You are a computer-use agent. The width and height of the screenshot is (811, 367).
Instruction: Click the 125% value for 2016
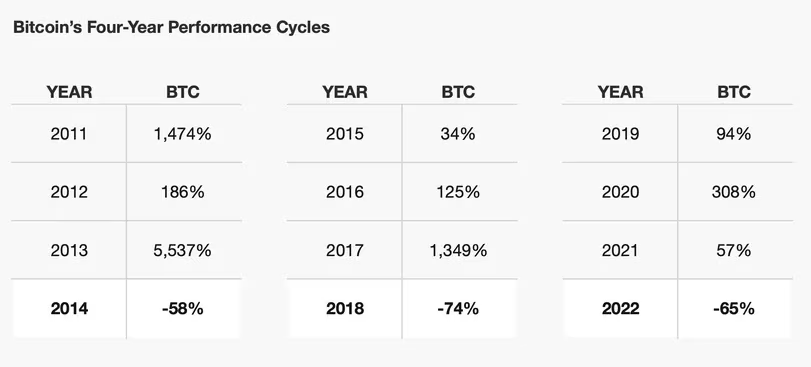(458, 192)
